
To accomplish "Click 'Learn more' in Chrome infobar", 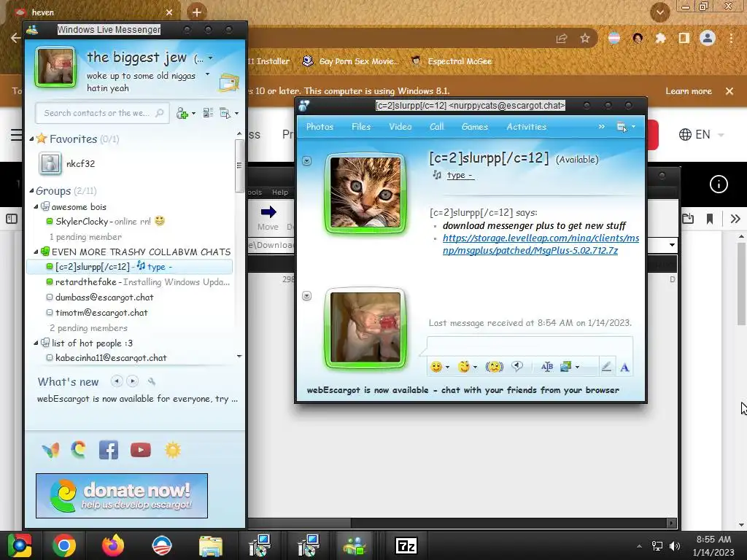I will 689,91.
